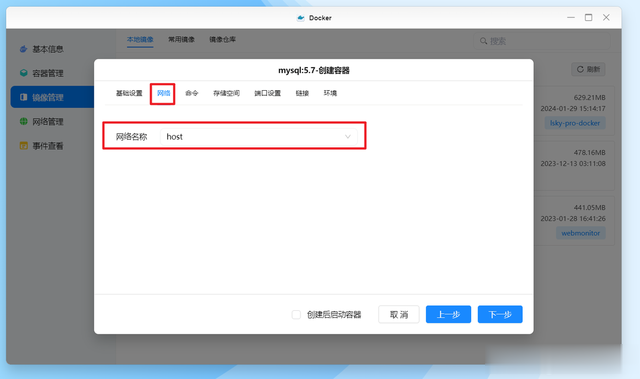Open the 镜像仓库 tab

point(222,40)
